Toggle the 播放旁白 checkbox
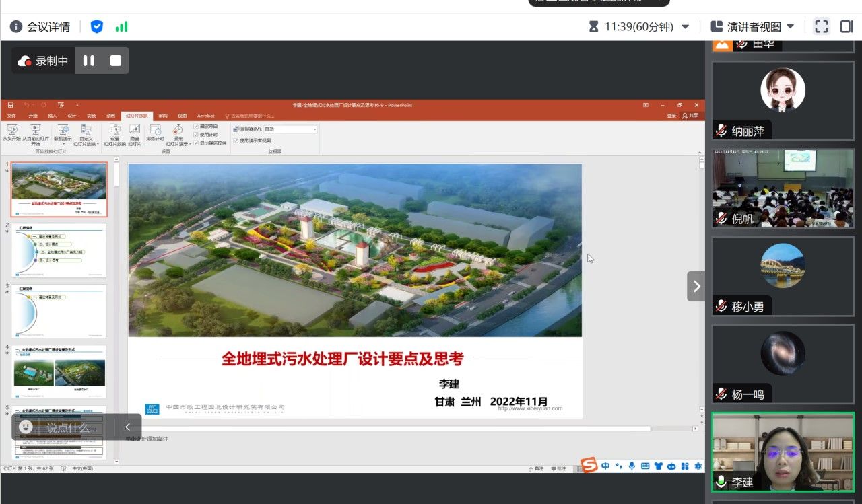Screen dimensions: 862x504 click(196, 126)
